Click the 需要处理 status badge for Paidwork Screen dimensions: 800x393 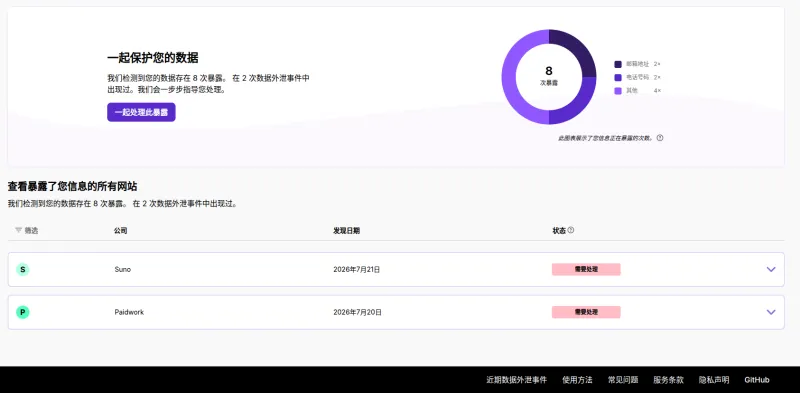(x=586, y=312)
